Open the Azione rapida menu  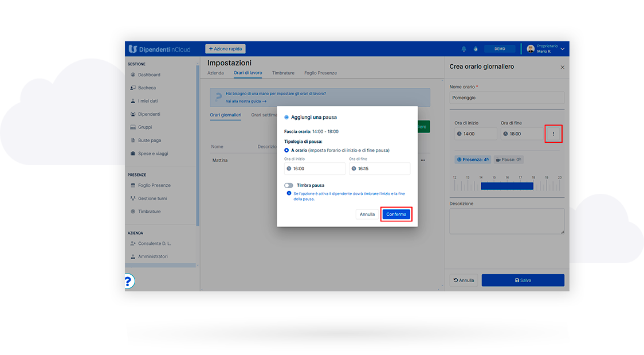point(225,49)
